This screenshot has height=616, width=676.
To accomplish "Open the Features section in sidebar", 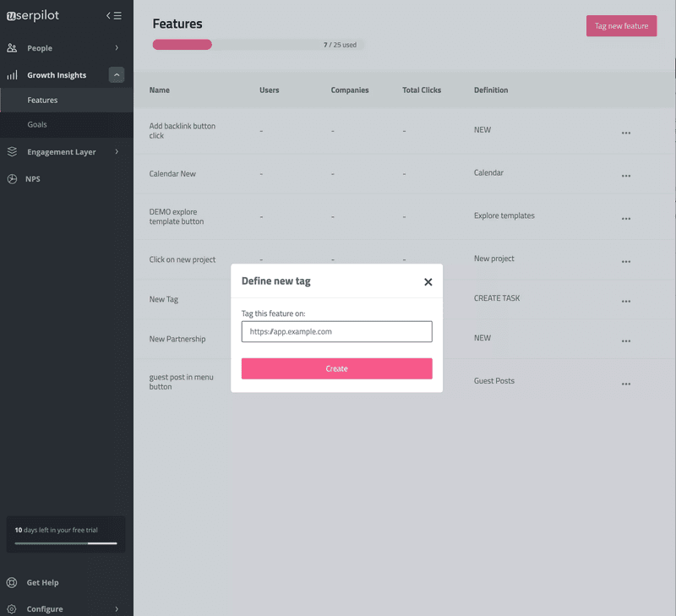I will pos(41,100).
